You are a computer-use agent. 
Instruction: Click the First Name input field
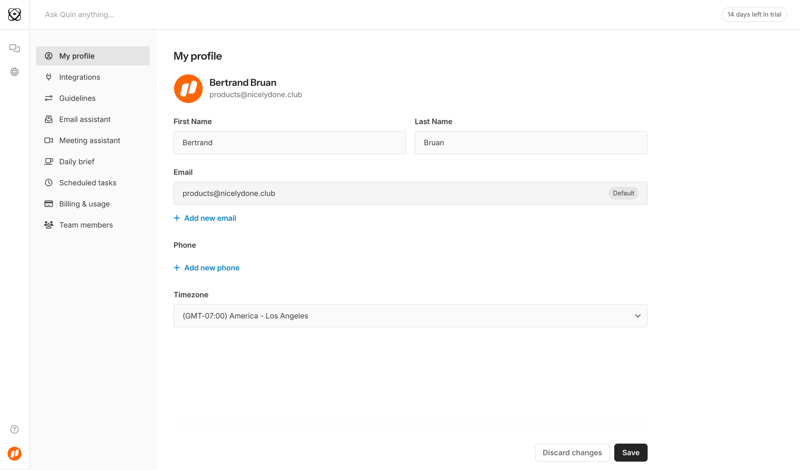pyautogui.click(x=289, y=143)
